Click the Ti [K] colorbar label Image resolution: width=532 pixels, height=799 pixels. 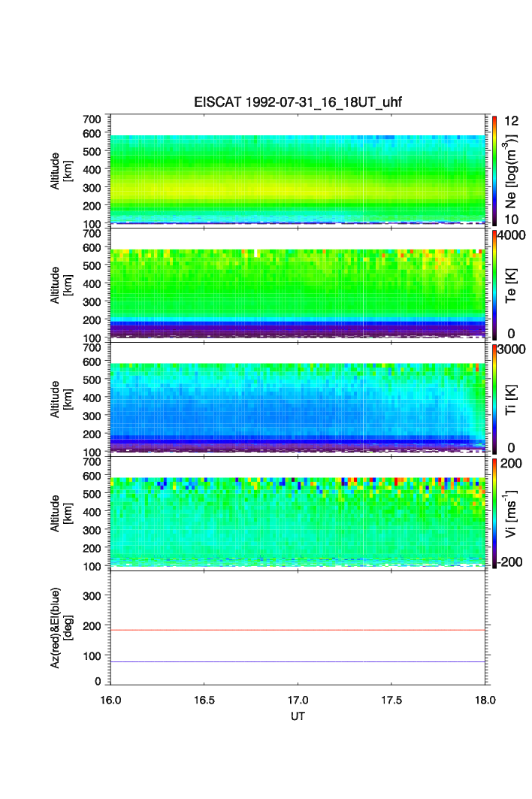tap(511, 400)
